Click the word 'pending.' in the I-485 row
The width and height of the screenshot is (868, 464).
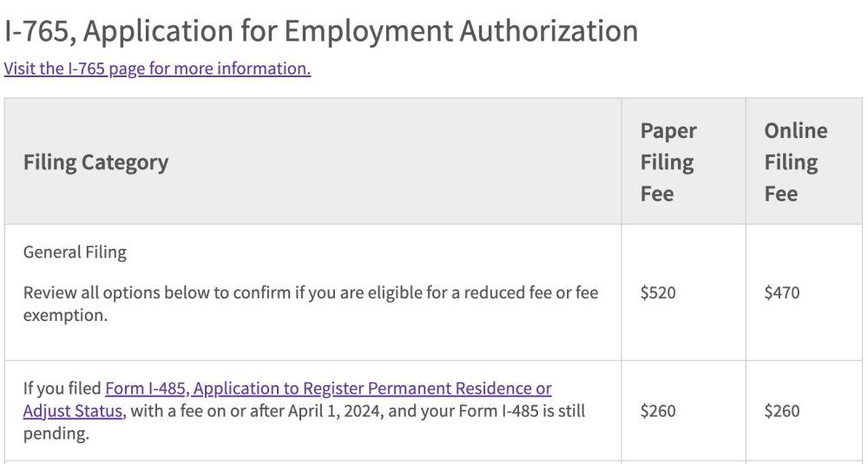pos(56,435)
